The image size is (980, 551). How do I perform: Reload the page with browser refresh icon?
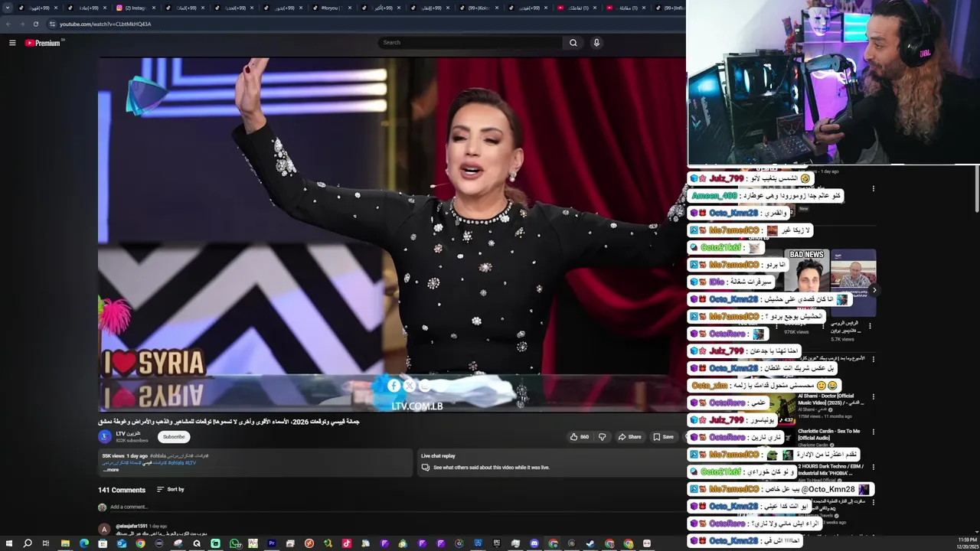pos(35,24)
